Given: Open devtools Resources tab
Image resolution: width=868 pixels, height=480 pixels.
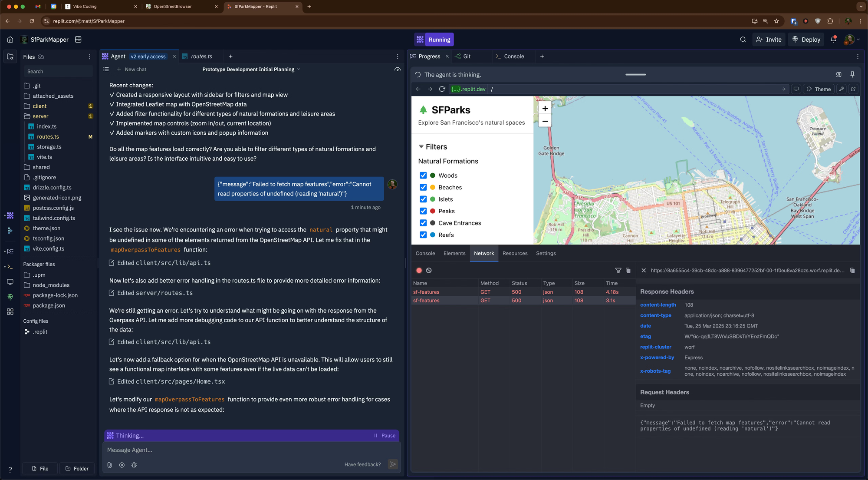Looking at the screenshot, I should coord(515,253).
